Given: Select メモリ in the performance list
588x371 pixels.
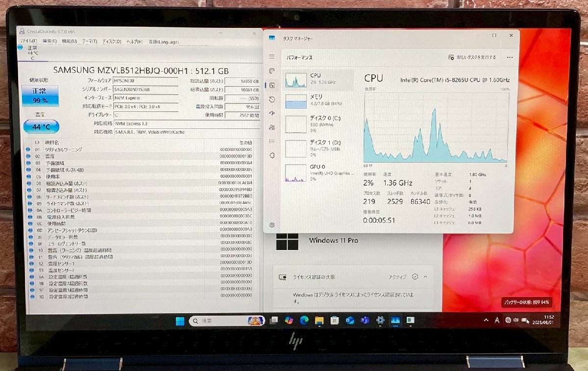Looking at the screenshot, I should tap(319, 100).
